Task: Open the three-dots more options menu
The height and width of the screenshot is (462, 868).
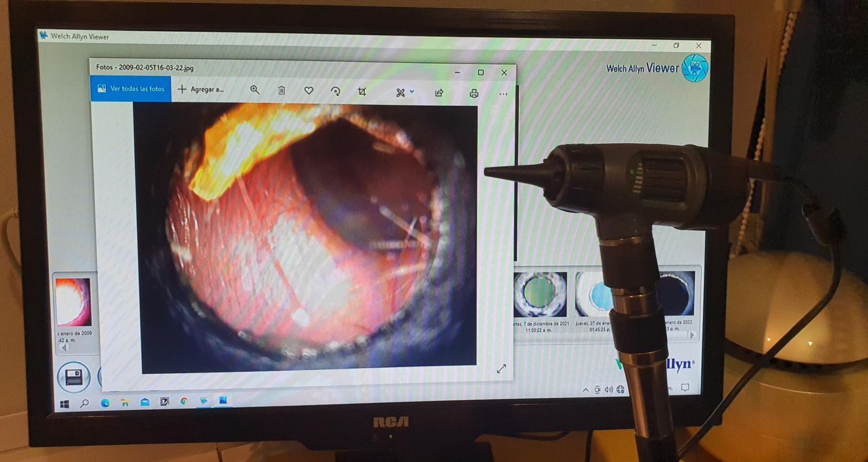Action: [503, 94]
